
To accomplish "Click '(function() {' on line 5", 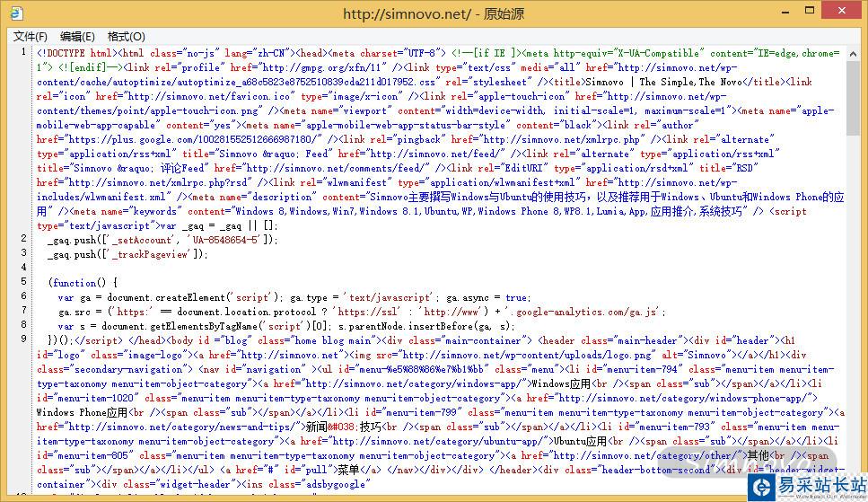I will (x=83, y=283).
